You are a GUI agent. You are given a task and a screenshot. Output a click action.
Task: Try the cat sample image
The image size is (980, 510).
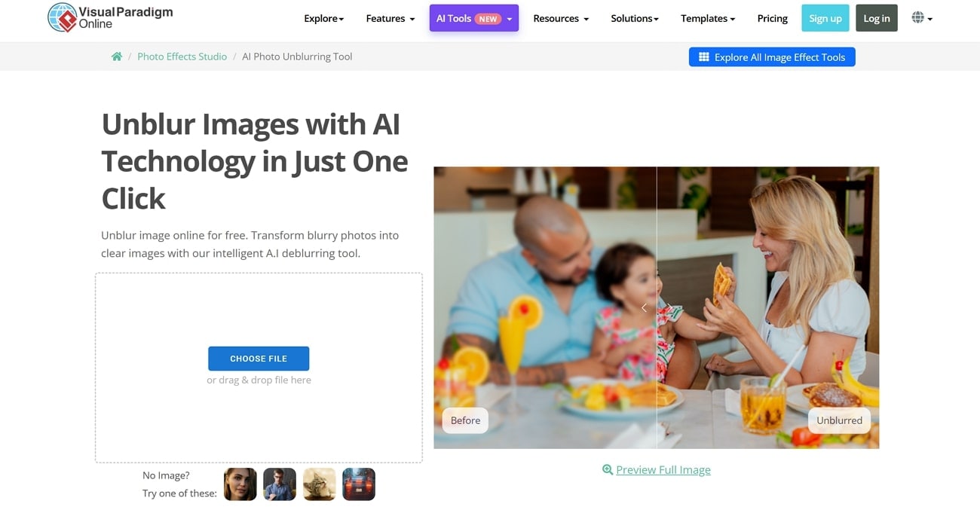tap(320, 484)
